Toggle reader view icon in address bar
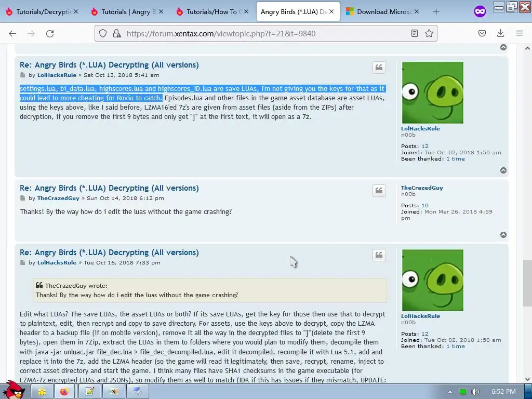 [x=414, y=33]
